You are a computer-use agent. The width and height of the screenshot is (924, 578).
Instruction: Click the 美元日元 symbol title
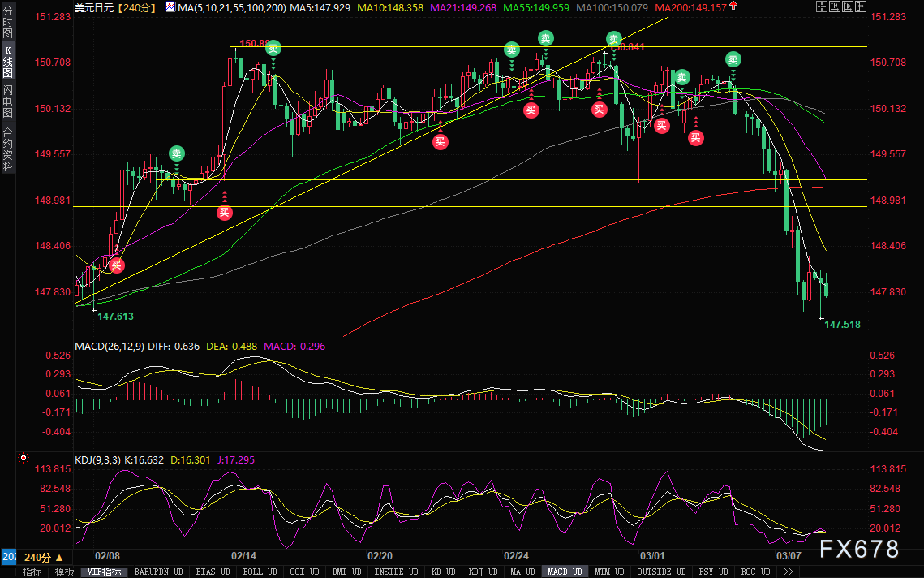[x=93, y=7]
